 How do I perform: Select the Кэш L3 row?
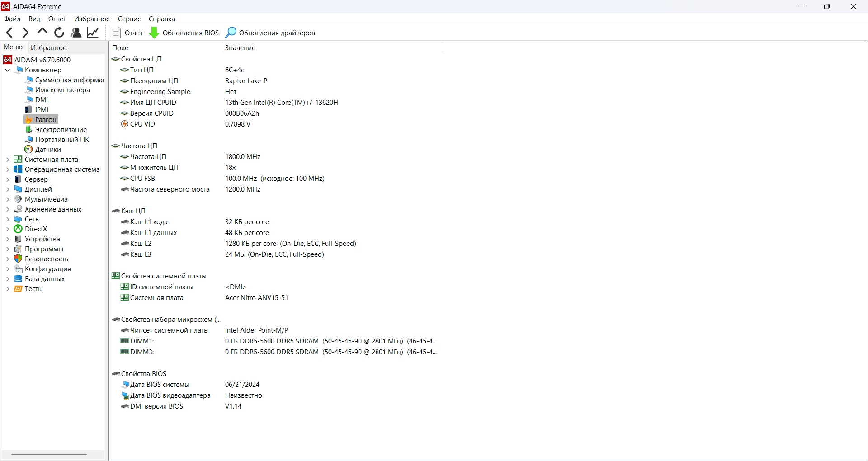coord(276,254)
